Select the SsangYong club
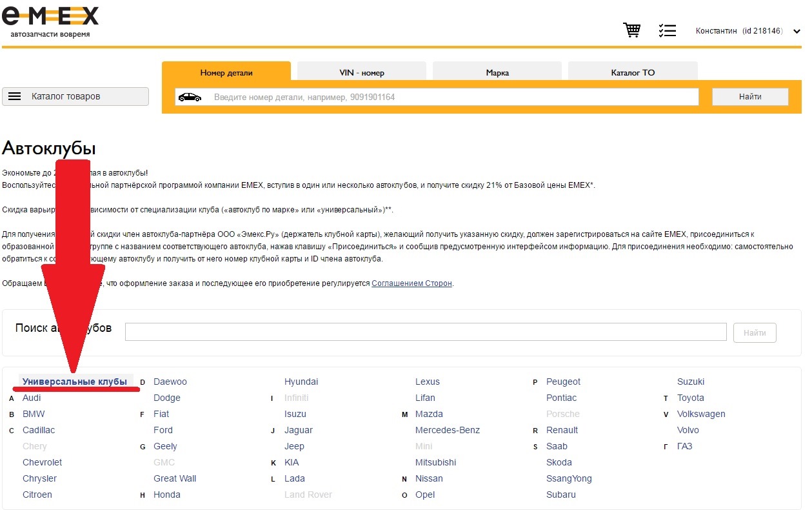 tap(569, 478)
